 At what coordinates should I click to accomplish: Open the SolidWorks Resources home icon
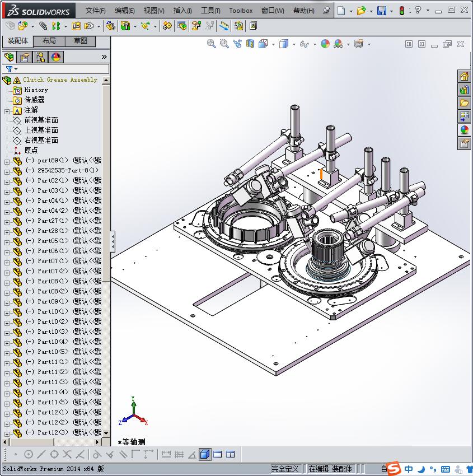point(464,77)
